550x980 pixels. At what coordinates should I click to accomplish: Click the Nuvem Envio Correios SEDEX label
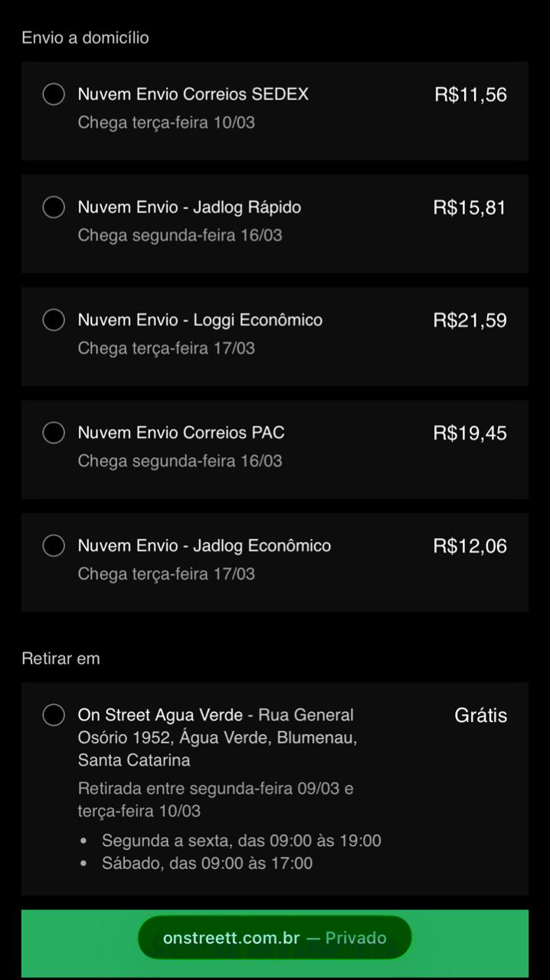193,95
